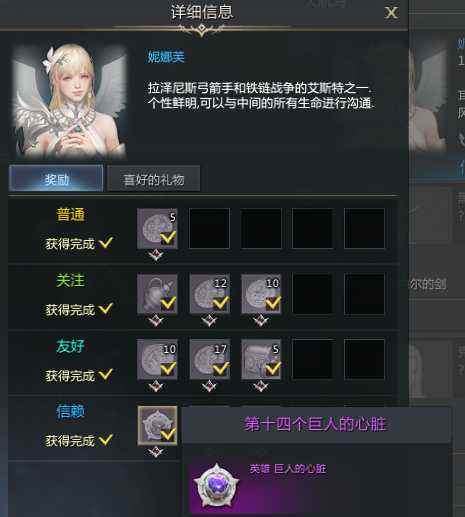Click the checkmark beside 关注 获得完成
Image resolution: width=465 pixels, height=517 pixels.
[x=106, y=308]
